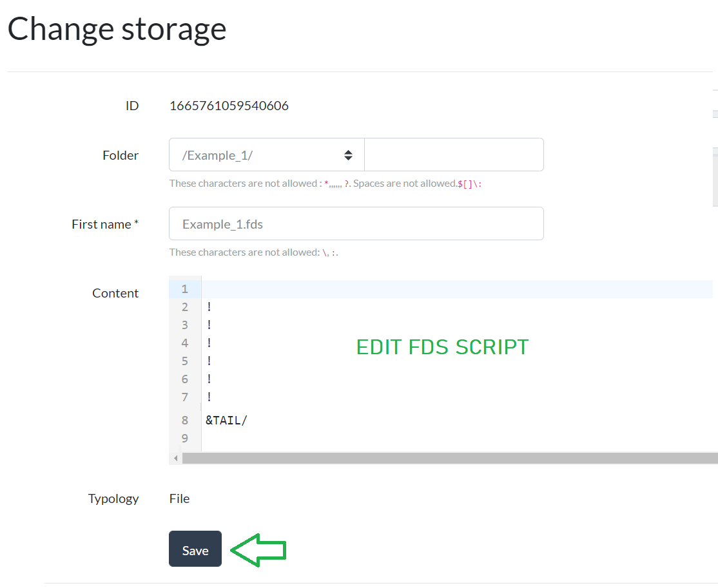Image resolution: width=718 pixels, height=588 pixels.
Task: Click the Folder label on the form
Action: [121, 155]
